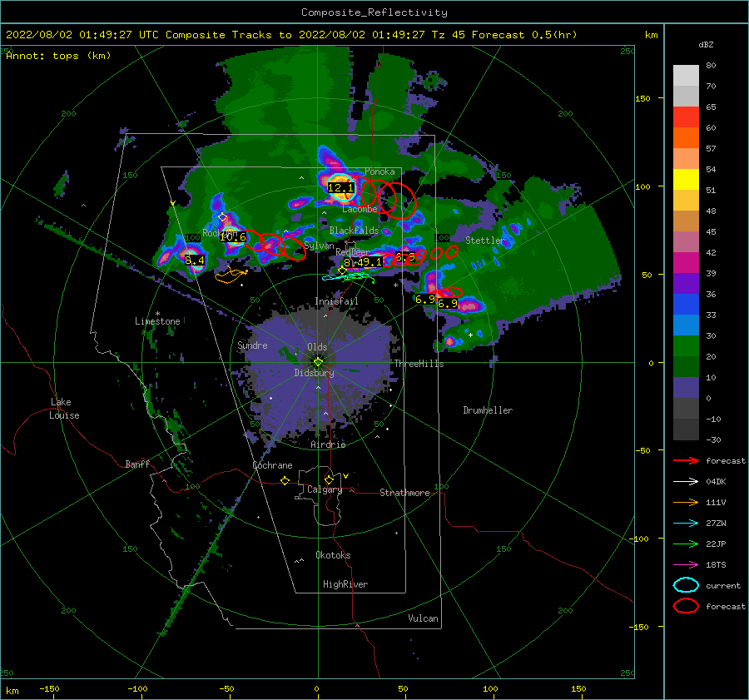Click the Ponoka town label
The width and height of the screenshot is (749, 700).
click(x=379, y=171)
